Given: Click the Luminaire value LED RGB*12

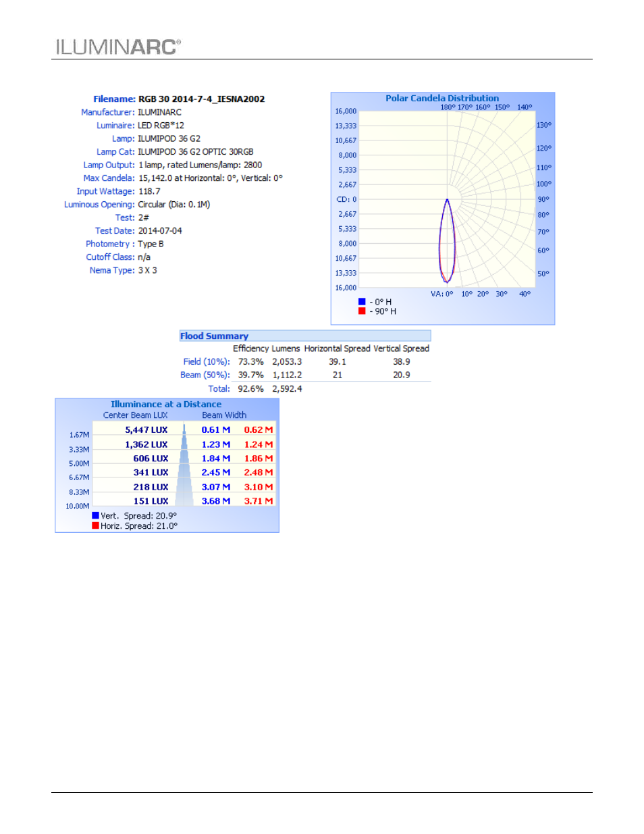Looking at the screenshot, I should 161,126.
